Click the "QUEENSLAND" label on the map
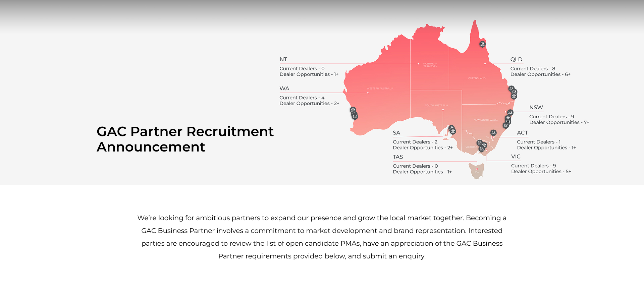 pos(477,78)
